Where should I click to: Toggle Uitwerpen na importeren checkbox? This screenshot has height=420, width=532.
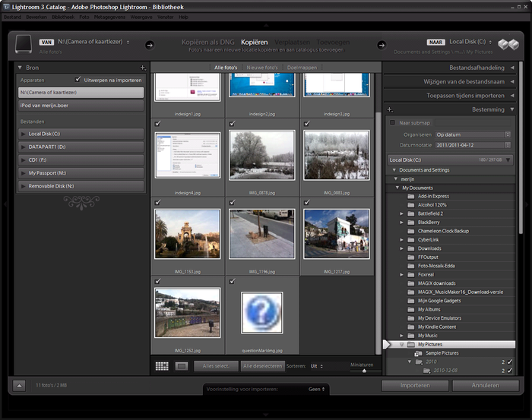click(x=78, y=79)
